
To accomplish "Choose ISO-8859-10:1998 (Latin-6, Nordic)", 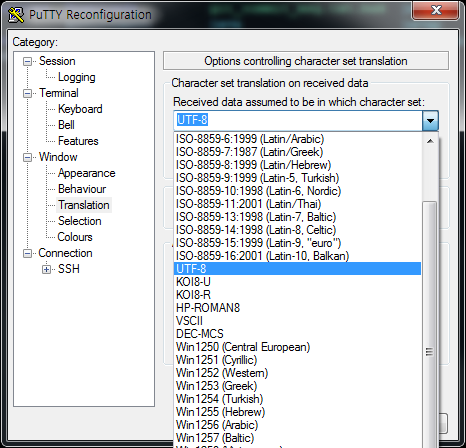I will (297, 191).
